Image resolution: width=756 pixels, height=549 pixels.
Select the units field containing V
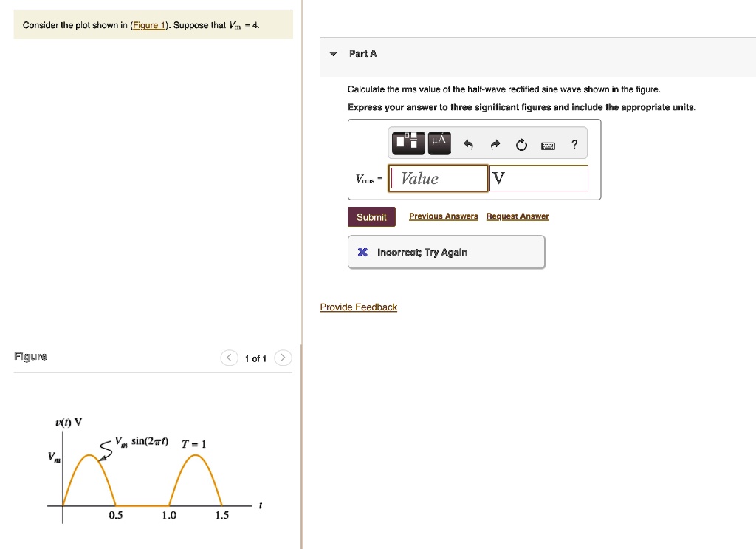[x=538, y=178]
